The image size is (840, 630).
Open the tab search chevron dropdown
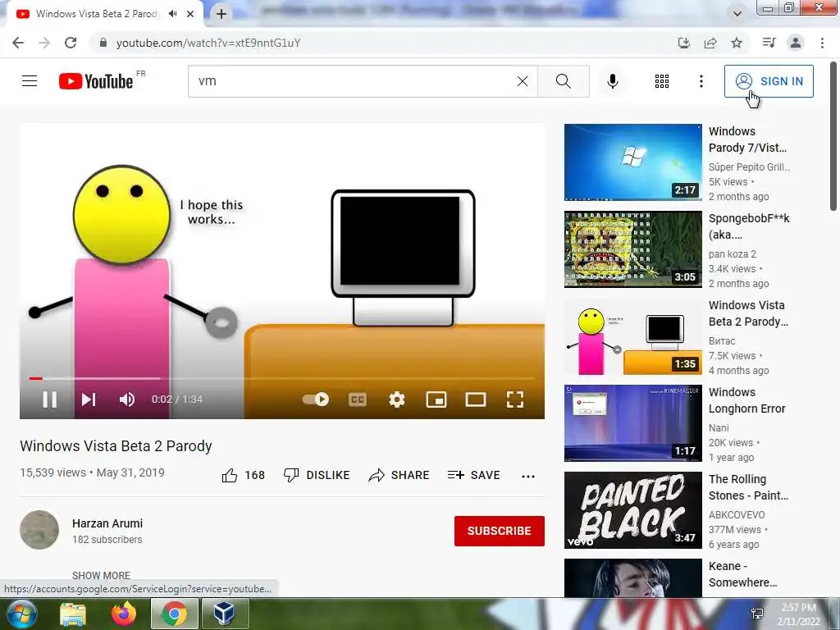pos(737,14)
